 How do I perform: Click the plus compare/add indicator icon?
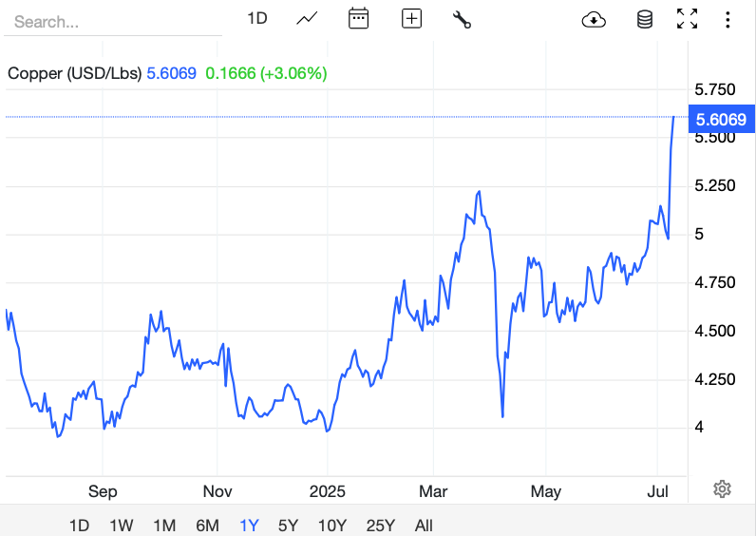point(411,19)
